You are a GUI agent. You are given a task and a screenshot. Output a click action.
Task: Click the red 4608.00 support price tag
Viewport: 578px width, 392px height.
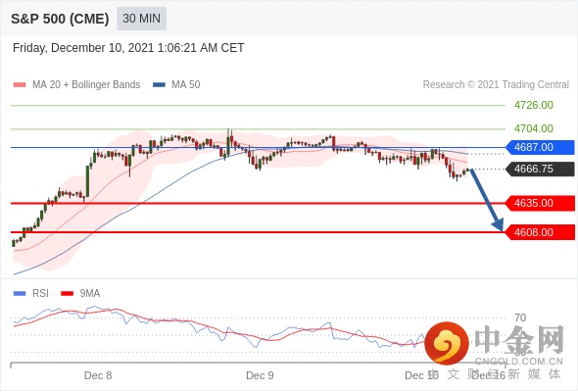coord(540,232)
